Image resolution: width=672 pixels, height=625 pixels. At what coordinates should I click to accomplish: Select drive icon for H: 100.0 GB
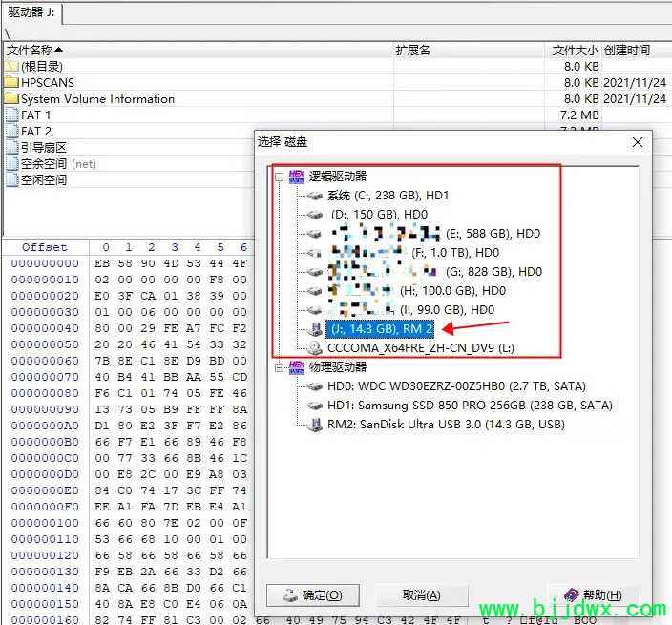pos(315,291)
